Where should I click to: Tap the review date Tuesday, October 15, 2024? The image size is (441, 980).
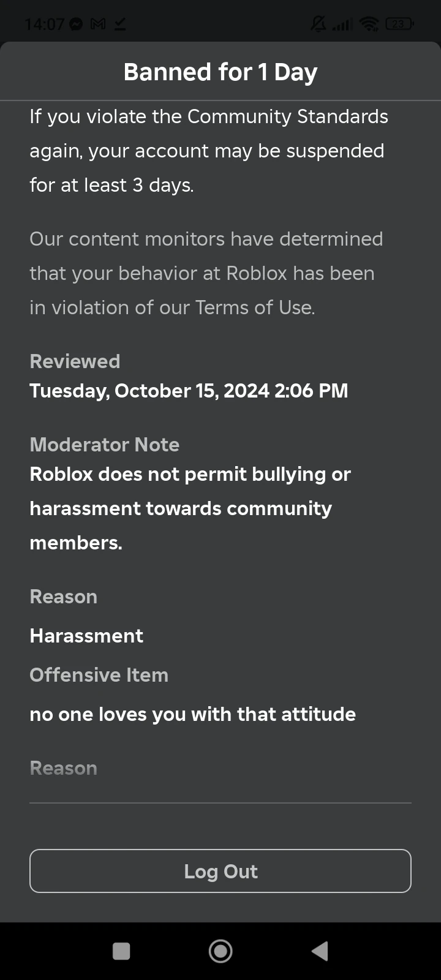click(189, 391)
